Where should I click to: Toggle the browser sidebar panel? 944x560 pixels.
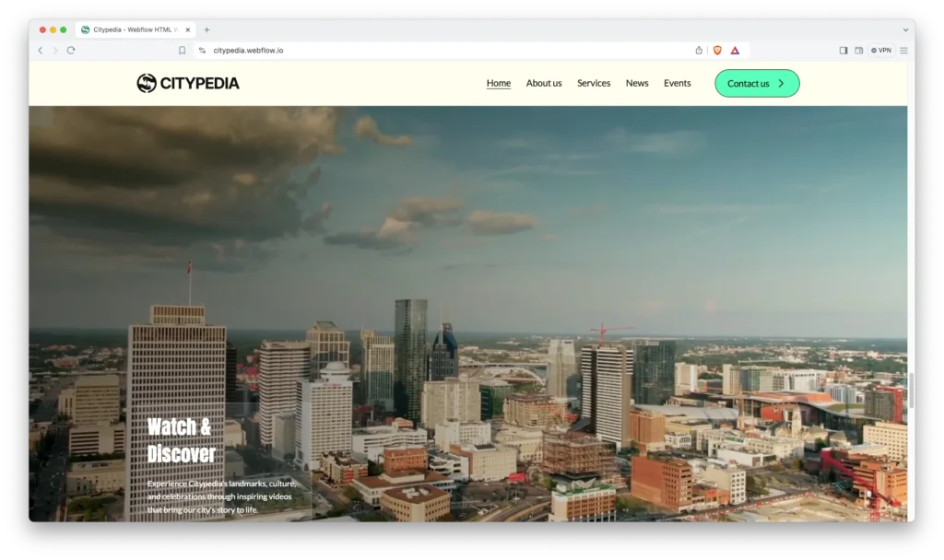point(843,51)
